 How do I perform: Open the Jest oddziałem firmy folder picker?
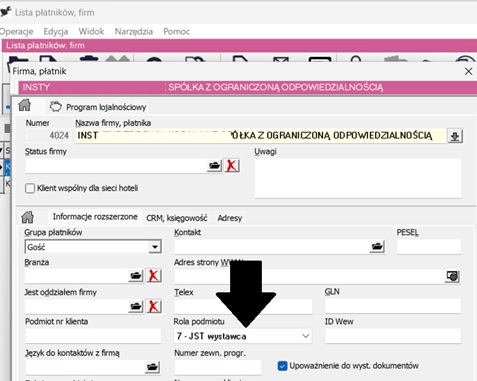tap(136, 306)
